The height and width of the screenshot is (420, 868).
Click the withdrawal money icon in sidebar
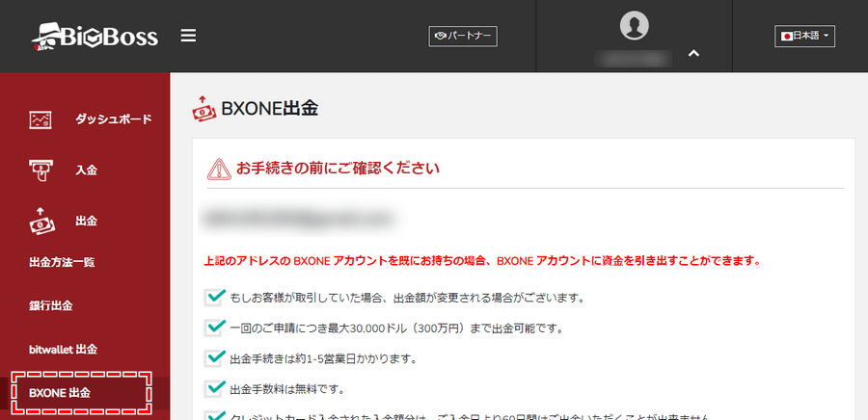pyautogui.click(x=41, y=221)
